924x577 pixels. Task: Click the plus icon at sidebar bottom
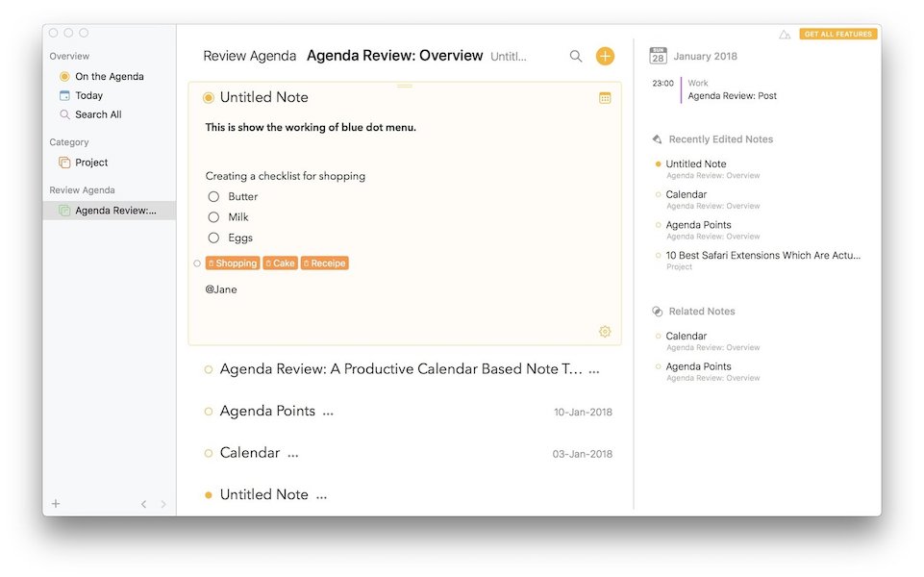(x=56, y=504)
